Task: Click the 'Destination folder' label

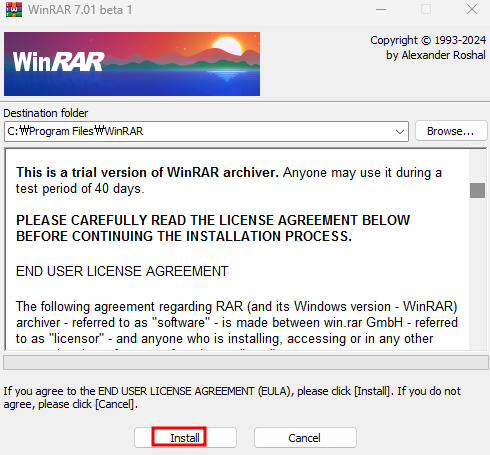Action: click(x=46, y=113)
